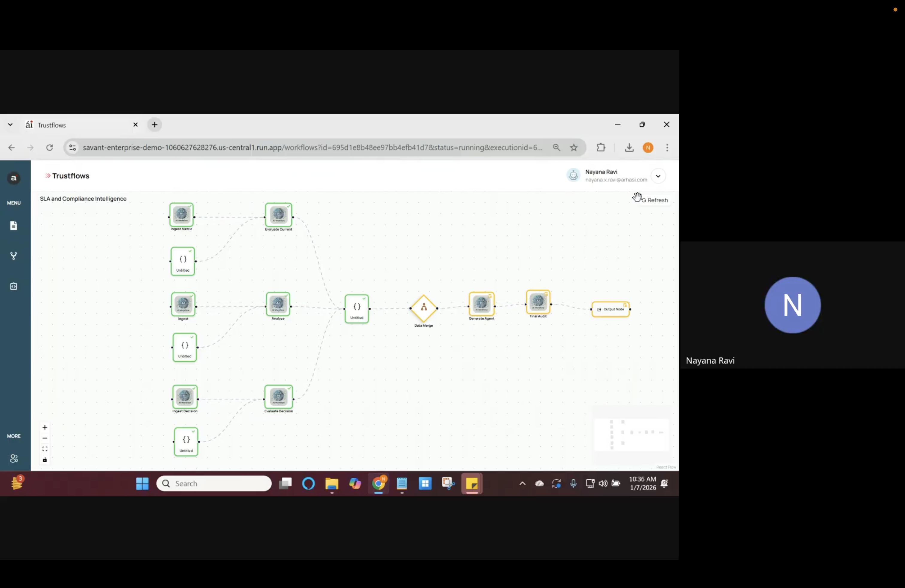Open the documents icon in sidebar
This screenshot has height=588, width=905.
click(x=14, y=225)
